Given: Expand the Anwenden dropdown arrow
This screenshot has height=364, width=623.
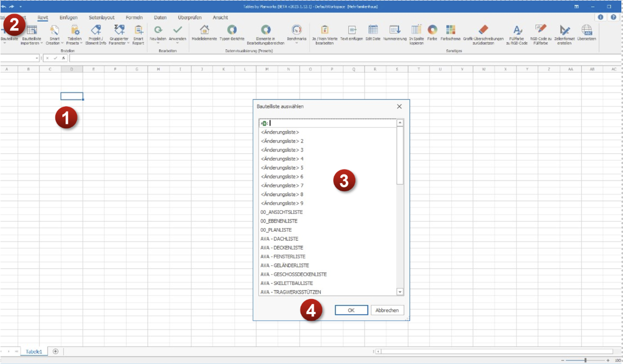Looking at the screenshot, I should [x=177, y=43].
